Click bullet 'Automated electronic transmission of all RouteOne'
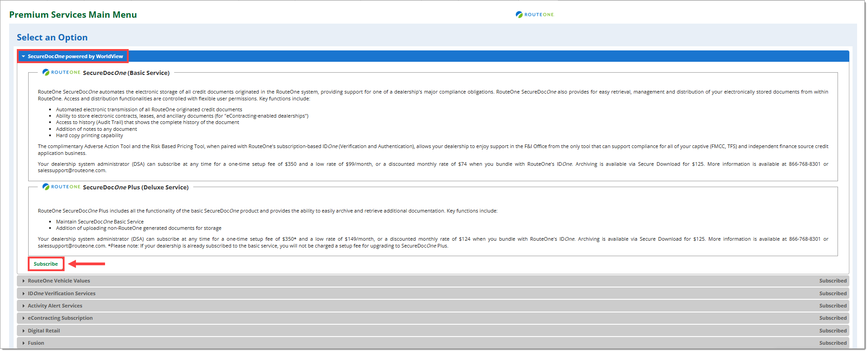This screenshot has height=352, width=868. [x=149, y=109]
